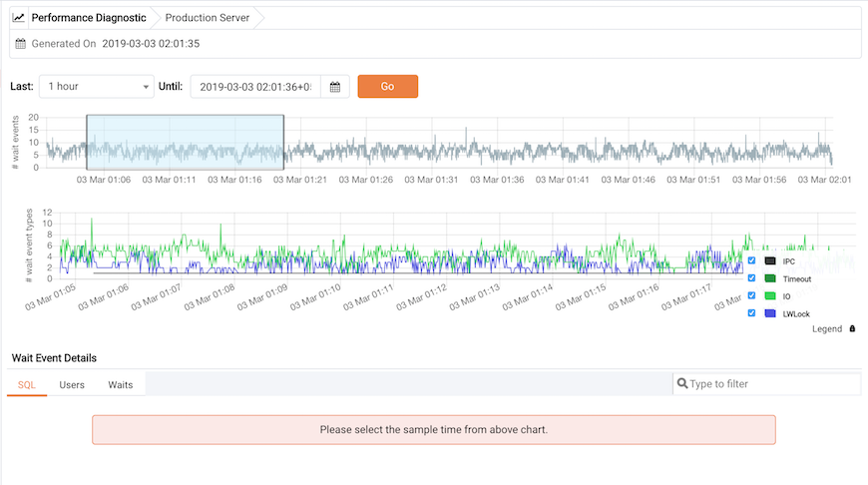Click the Legend label
The height and width of the screenshot is (485, 868).
[x=827, y=329]
